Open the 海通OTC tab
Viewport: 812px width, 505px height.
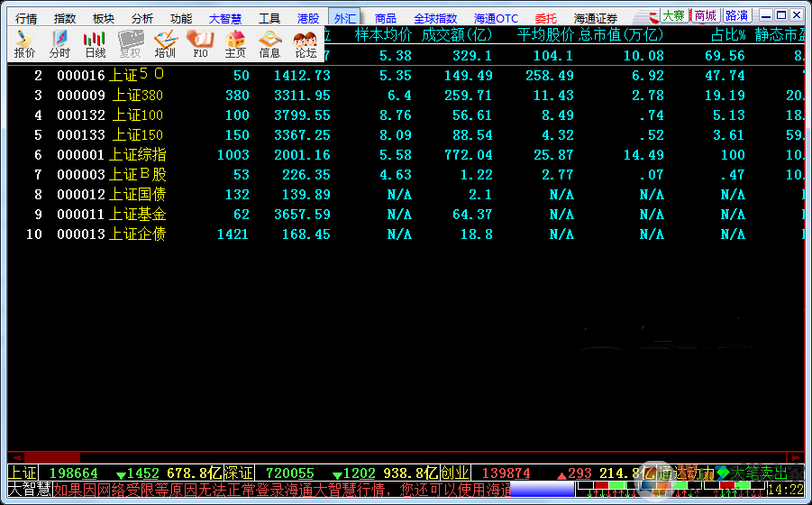point(496,19)
